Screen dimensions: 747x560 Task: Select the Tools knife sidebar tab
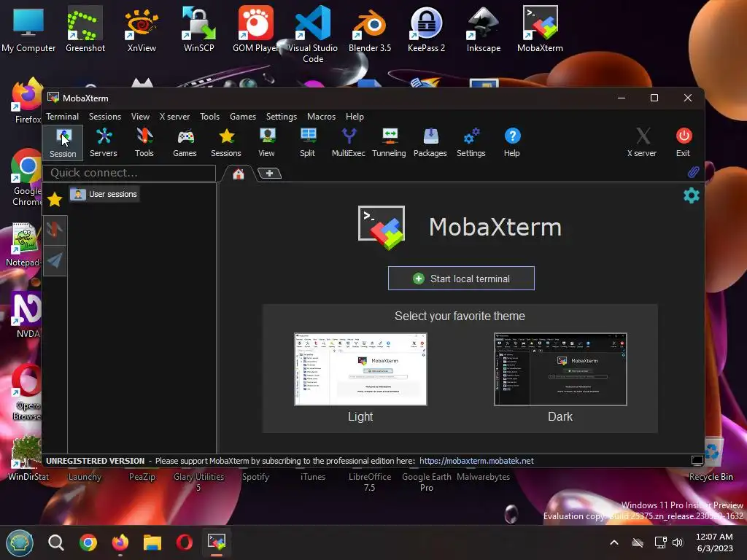click(55, 230)
